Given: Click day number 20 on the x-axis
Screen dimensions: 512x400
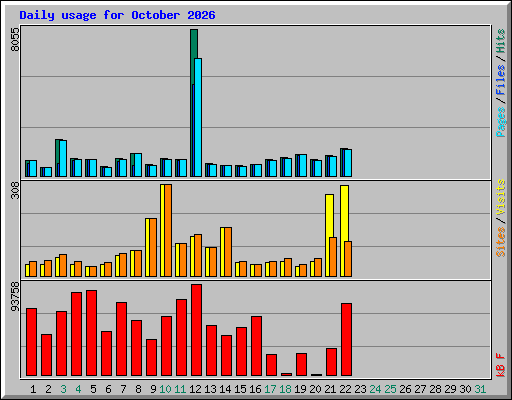Looking at the screenshot, I should click(x=315, y=389).
